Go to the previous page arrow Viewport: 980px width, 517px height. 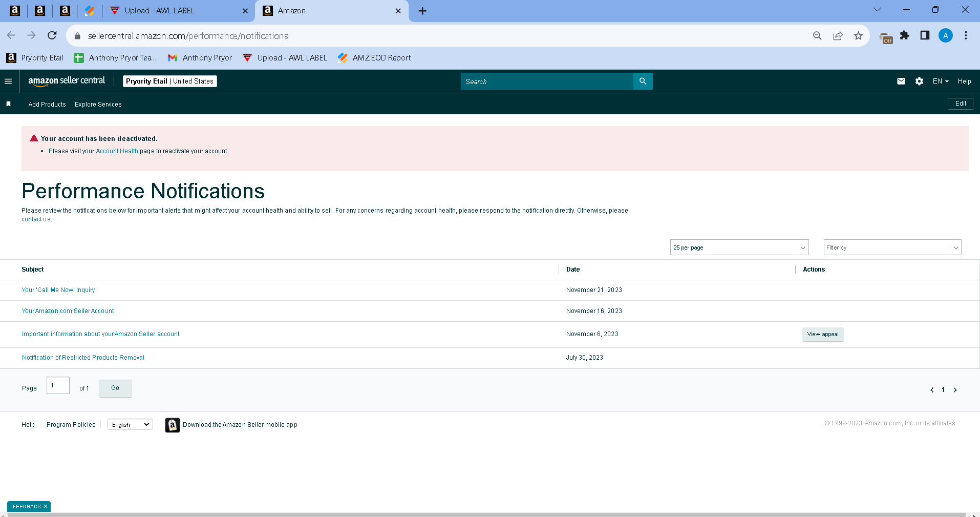932,390
